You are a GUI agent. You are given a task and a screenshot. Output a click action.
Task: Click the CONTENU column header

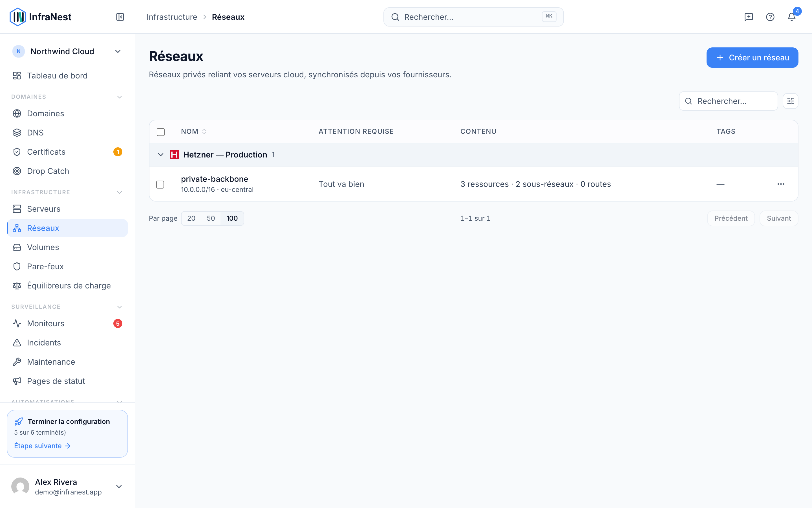click(x=478, y=131)
